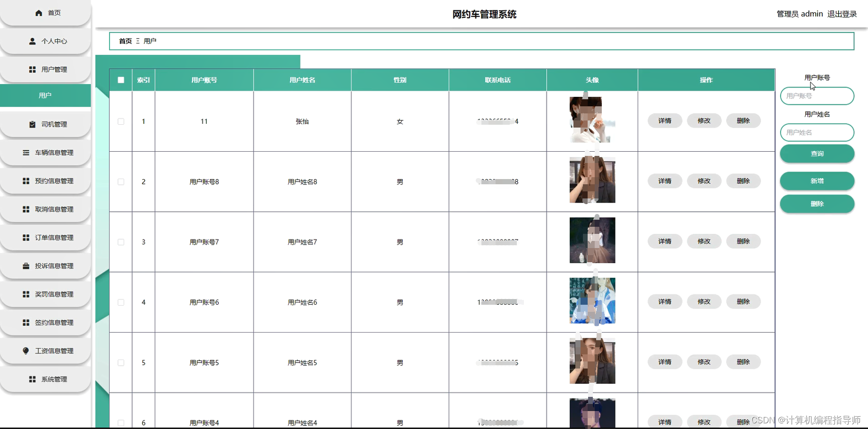Click the 用户姓名 search input field
868x429 pixels.
click(817, 133)
